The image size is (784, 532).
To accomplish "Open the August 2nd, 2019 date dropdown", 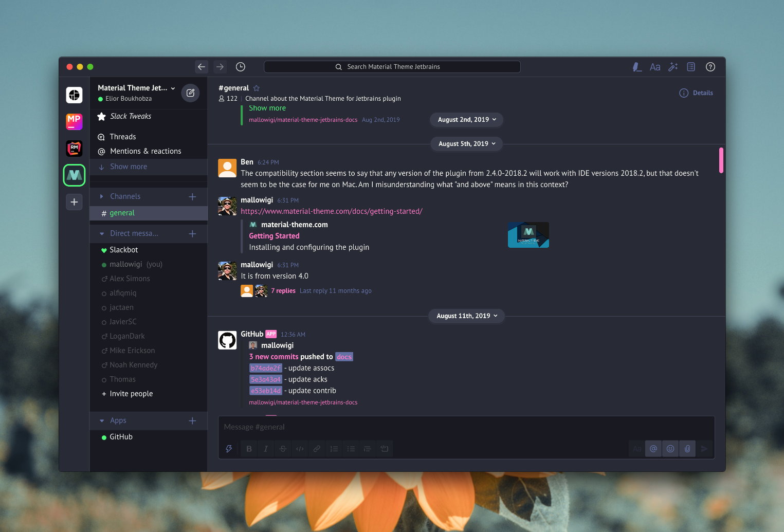I will coord(467,119).
